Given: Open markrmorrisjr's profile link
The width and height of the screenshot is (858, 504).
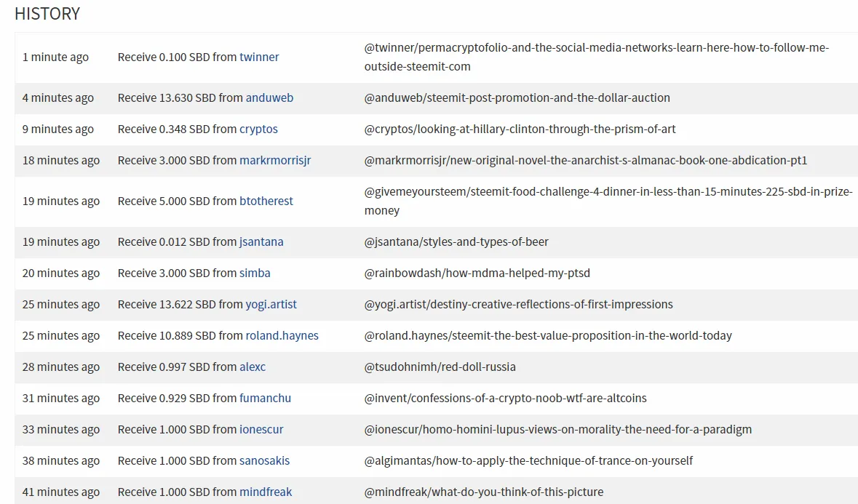Looking at the screenshot, I should tap(275, 160).
